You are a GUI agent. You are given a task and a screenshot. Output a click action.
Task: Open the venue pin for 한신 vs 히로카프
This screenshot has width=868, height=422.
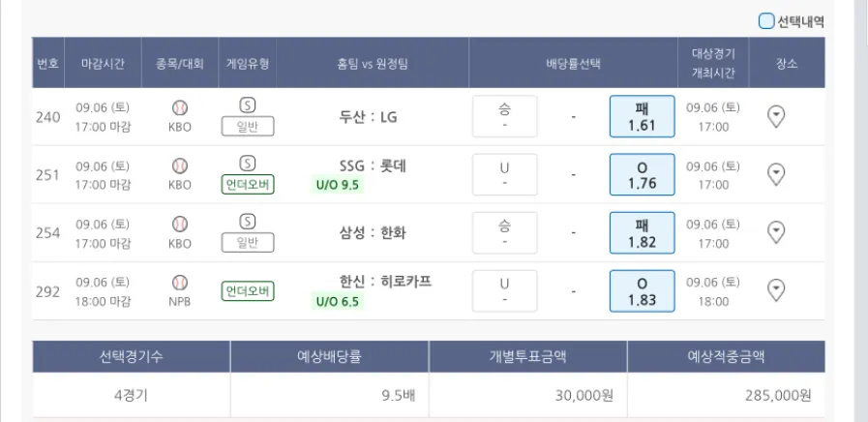[x=775, y=290]
